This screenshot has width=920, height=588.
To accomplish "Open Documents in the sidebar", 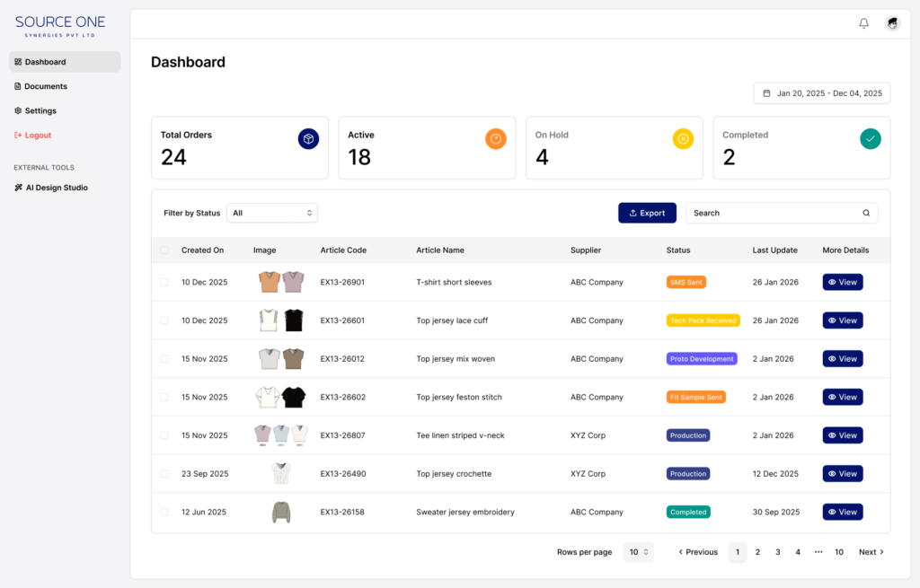I will tap(46, 86).
